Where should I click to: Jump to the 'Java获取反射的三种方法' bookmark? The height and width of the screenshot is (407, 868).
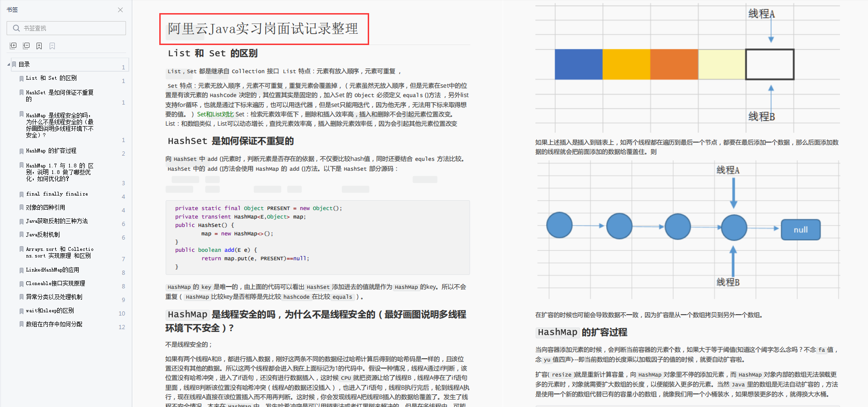(57, 221)
